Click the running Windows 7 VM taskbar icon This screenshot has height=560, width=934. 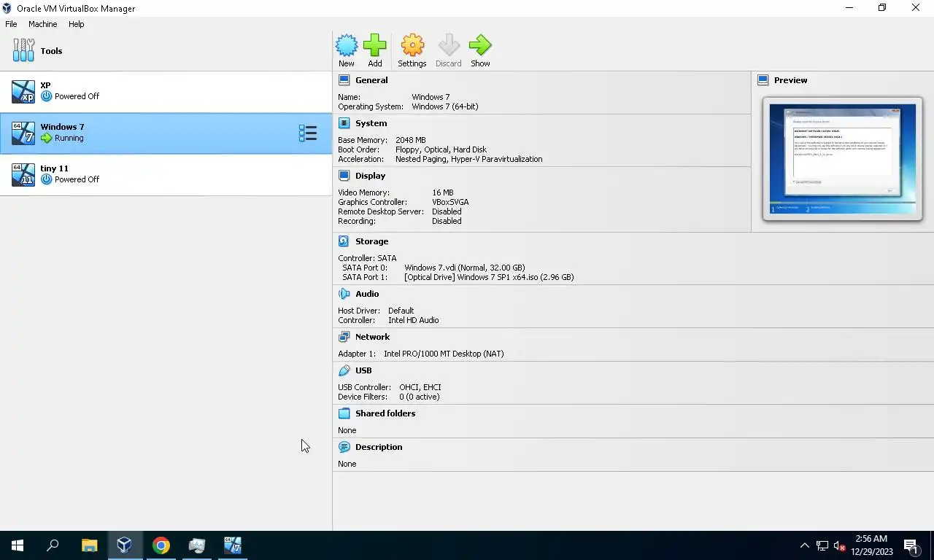(232, 545)
